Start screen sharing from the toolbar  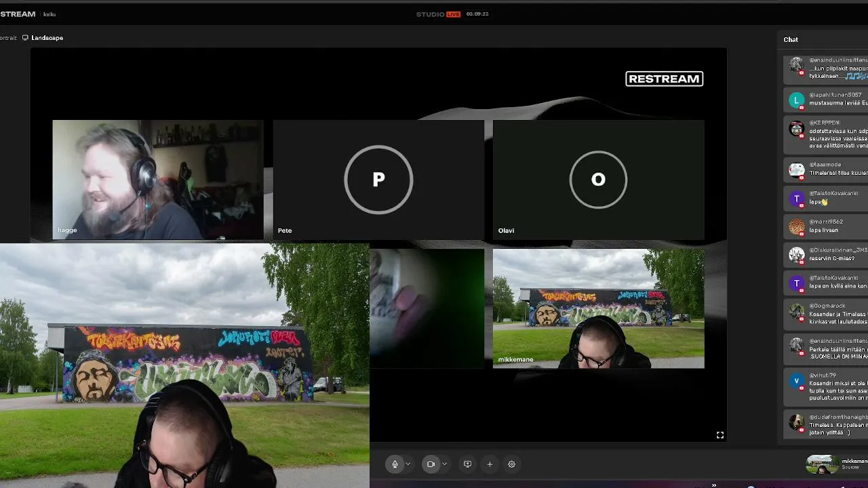467,464
